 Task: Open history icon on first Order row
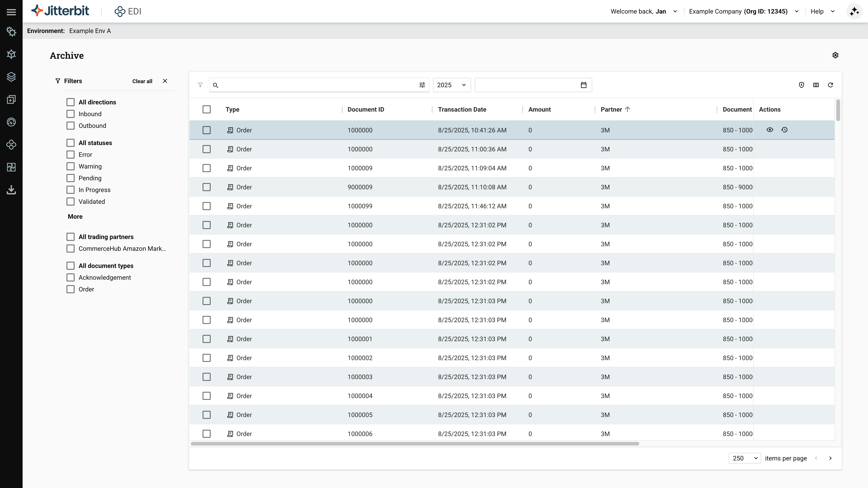(784, 130)
